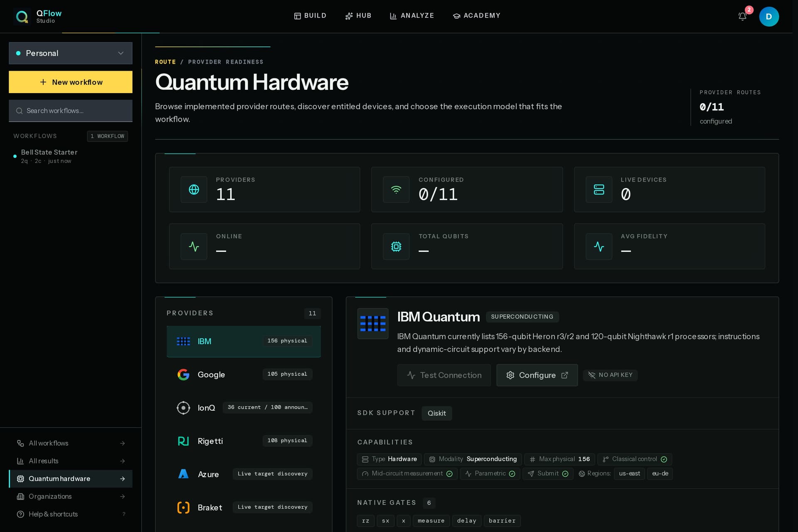
Task: Click the large IBM Quantum logo tile
Action: tap(373, 323)
